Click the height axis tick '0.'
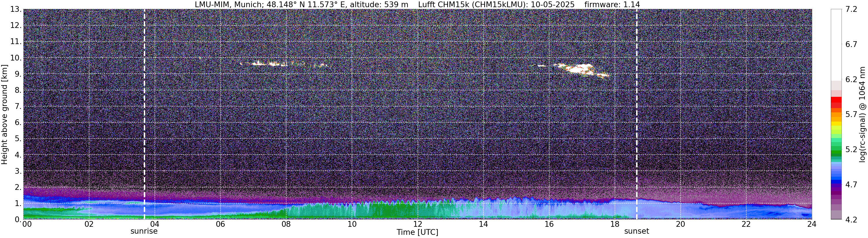The width and height of the screenshot is (868, 238). click(18, 220)
